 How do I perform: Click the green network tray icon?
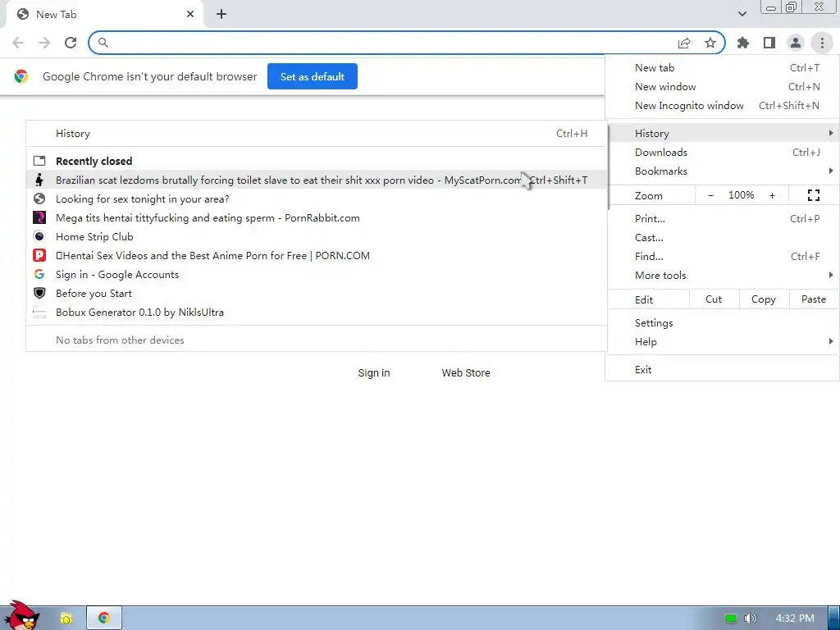tap(731, 619)
